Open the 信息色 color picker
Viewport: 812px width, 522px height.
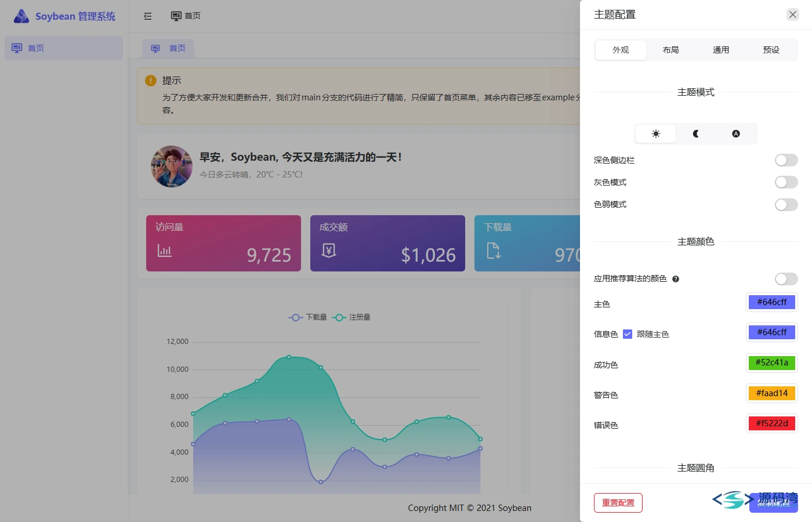772,332
